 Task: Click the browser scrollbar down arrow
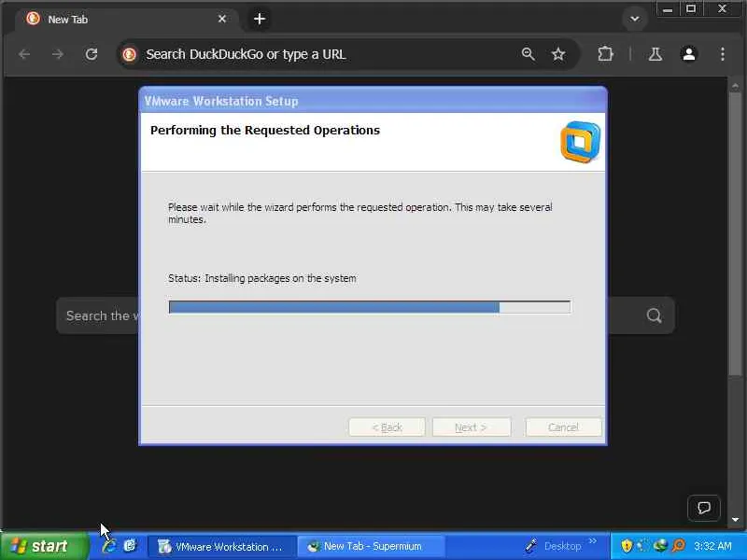(736, 520)
